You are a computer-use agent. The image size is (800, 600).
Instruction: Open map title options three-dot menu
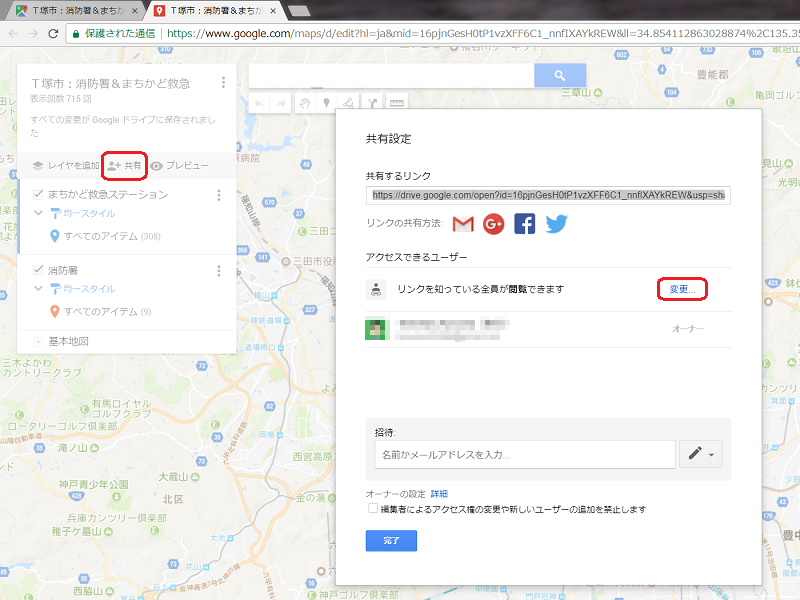point(223,83)
